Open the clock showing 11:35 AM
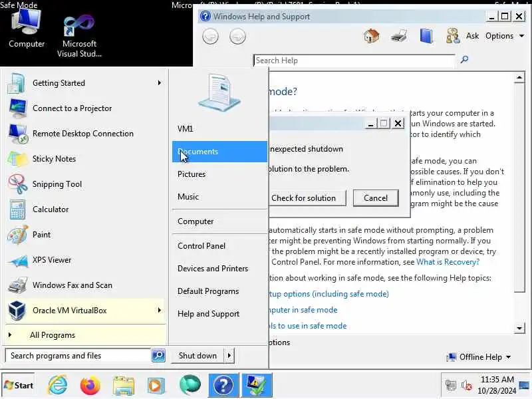This screenshot has height=399, width=532. [497, 385]
